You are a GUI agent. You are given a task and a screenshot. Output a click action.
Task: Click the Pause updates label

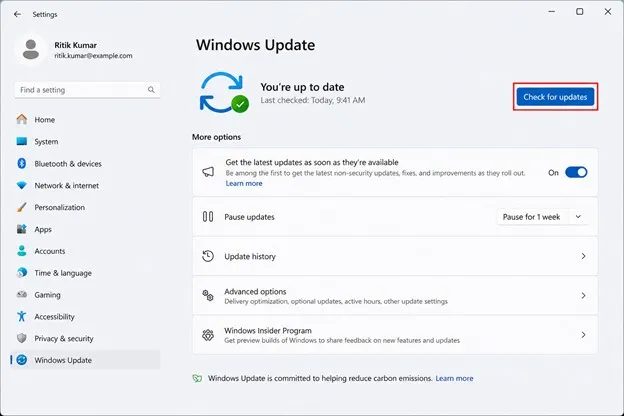(x=250, y=217)
